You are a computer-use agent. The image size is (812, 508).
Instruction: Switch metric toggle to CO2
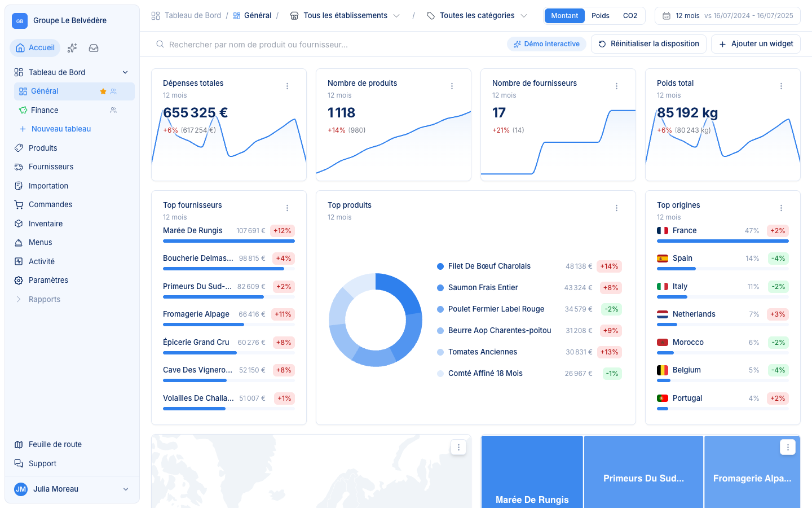coord(630,16)
